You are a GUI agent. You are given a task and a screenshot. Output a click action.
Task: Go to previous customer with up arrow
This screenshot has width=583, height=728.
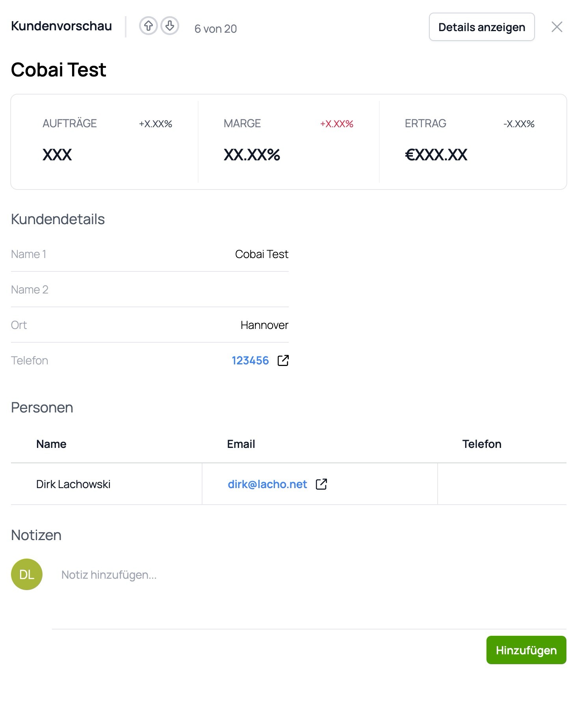pyautogui.click(x=148, y=26)
